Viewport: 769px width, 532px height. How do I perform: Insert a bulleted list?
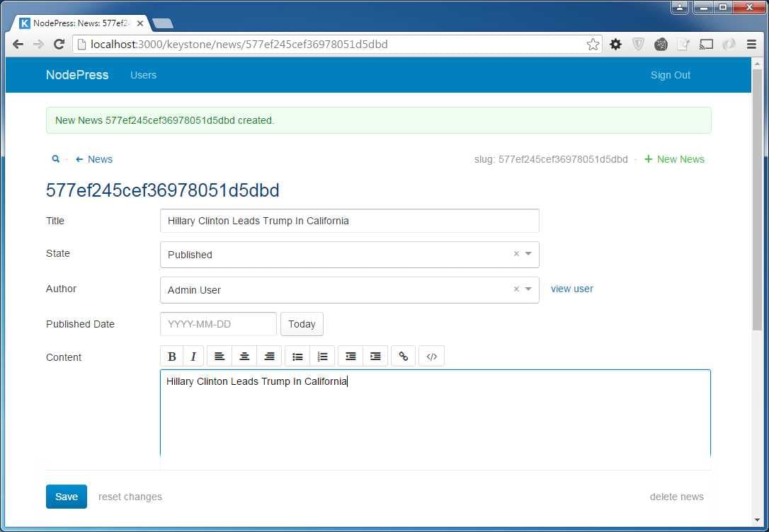(x=297, y=357)
